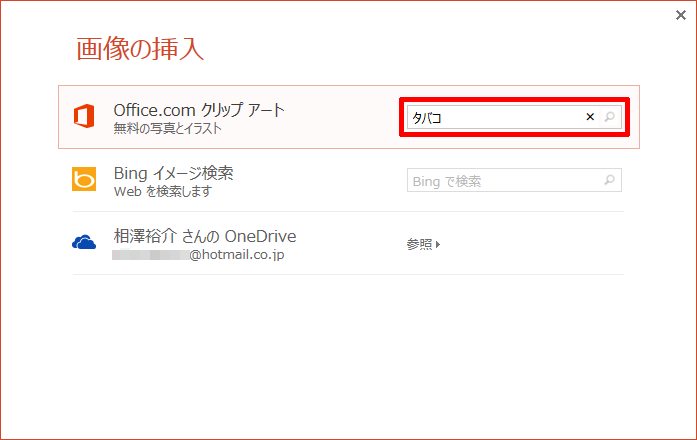Select the Office.com クリップ アート title
The image size is (697, 440).
click(199, 110)
